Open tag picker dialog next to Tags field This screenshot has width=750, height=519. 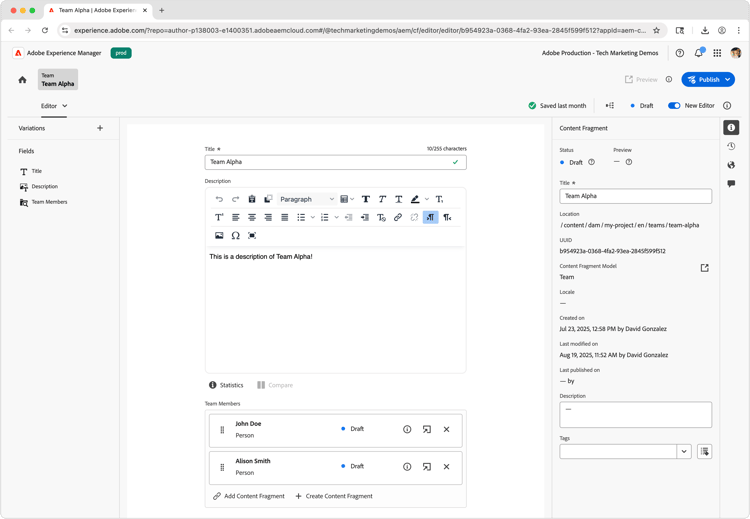pyautogui.click(x=705, y=452)
